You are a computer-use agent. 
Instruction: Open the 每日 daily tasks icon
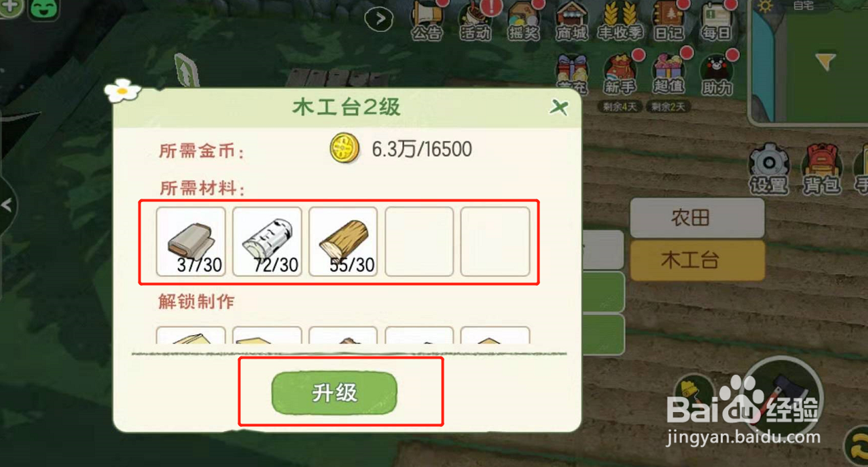[x=716, y=21]
